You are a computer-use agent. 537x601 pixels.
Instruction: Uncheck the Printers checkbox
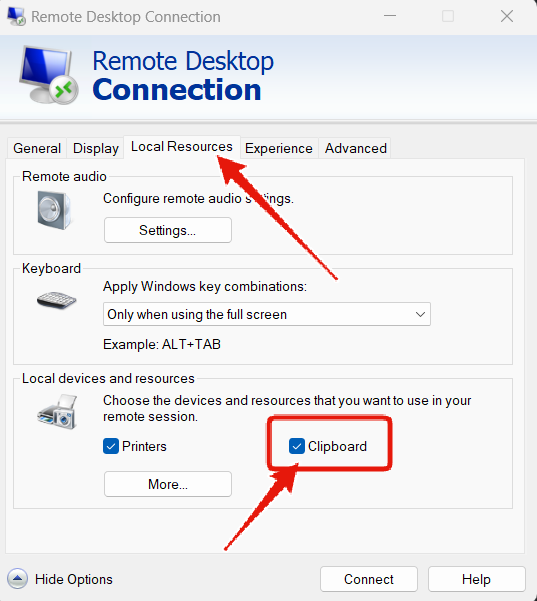coord(111,446)
